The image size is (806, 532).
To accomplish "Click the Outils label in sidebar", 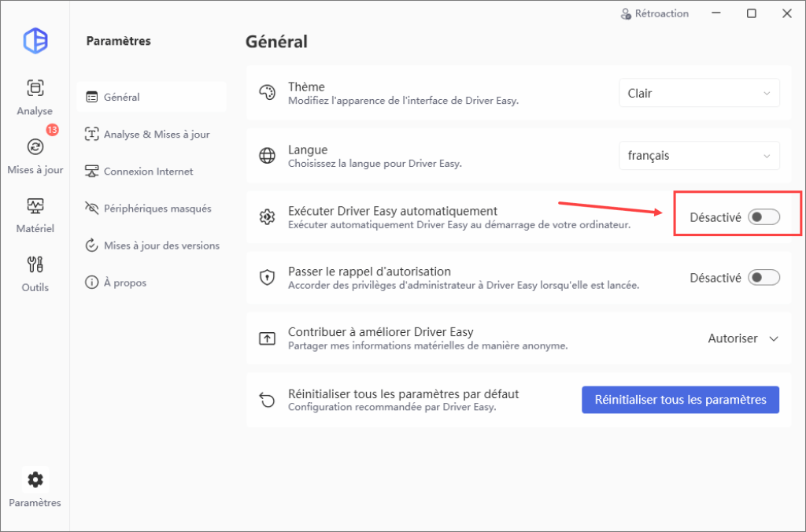I will 35,287.
